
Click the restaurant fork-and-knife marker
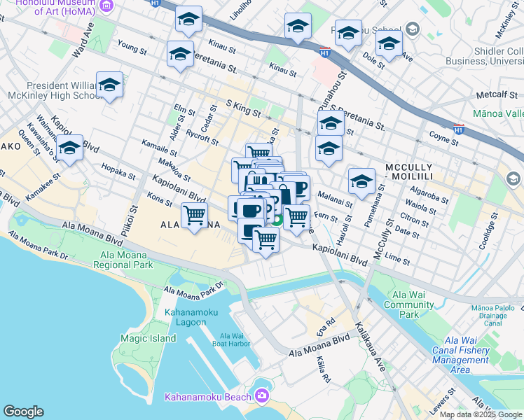pos(260,181)
